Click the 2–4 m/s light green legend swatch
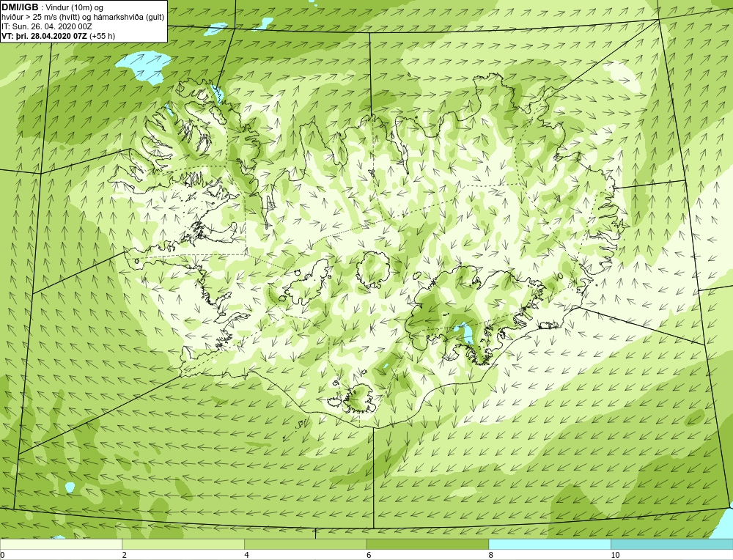Screen dimensions: 733x560 (183, 544)
